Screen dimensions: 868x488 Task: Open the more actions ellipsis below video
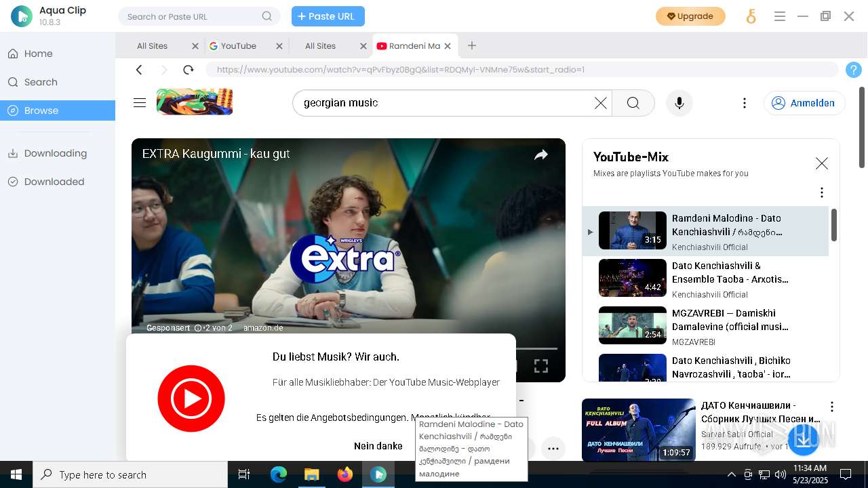click(x=553, y=448)
